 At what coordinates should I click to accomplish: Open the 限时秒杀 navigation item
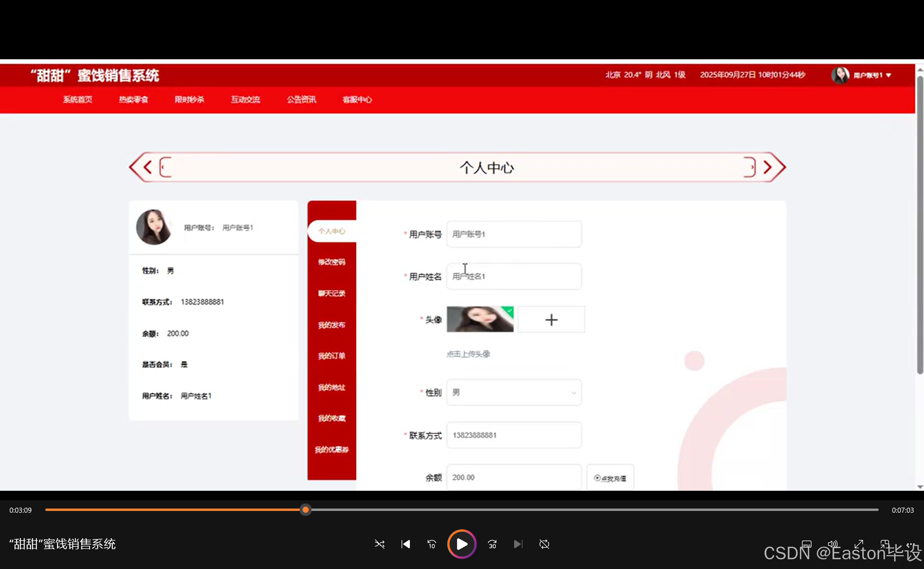(x=189, y=100)
